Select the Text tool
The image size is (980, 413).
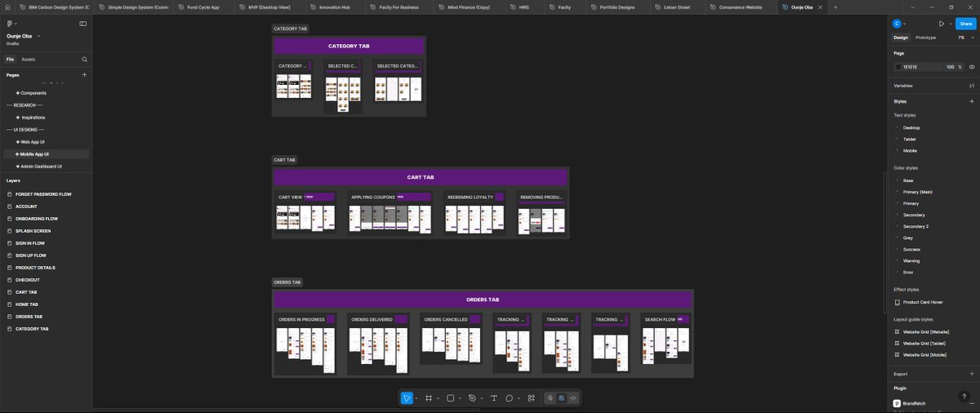(x=493, y=398)
